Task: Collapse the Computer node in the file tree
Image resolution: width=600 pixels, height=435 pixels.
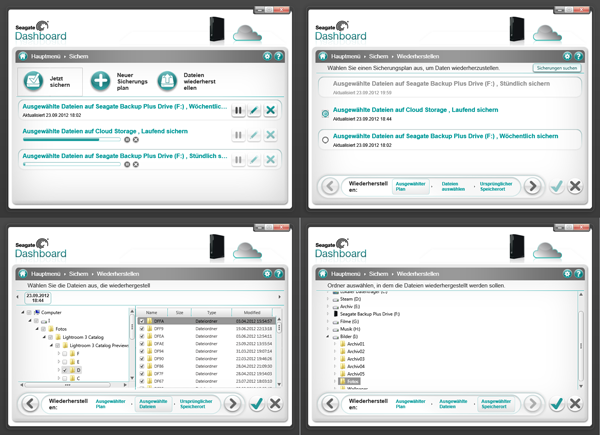Action: coord(23,313)
